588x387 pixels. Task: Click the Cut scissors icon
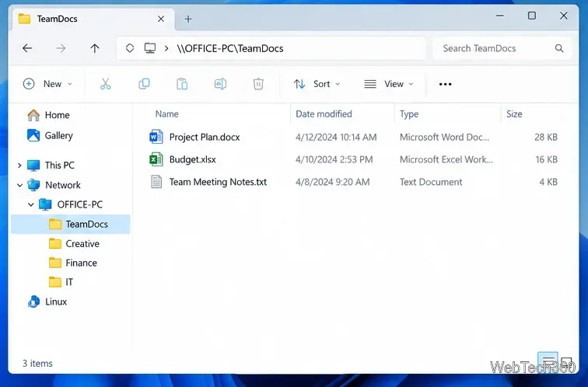[105, 84]
